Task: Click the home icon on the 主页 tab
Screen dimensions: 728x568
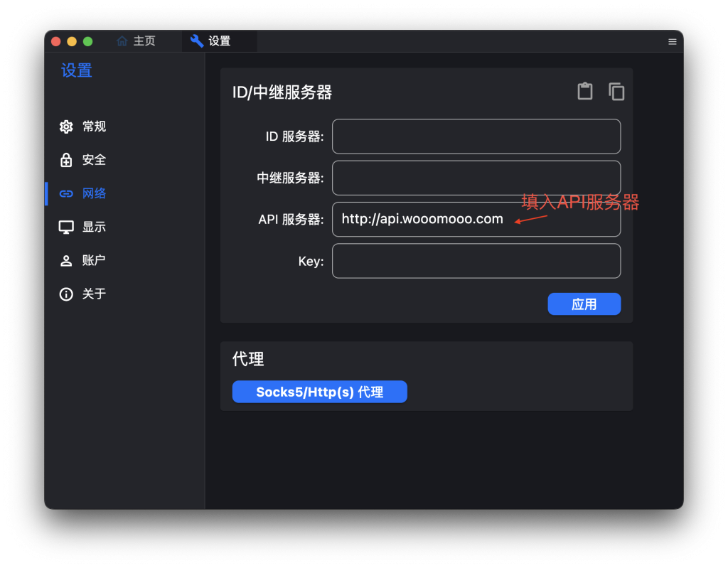Action: tap(122, 41)
